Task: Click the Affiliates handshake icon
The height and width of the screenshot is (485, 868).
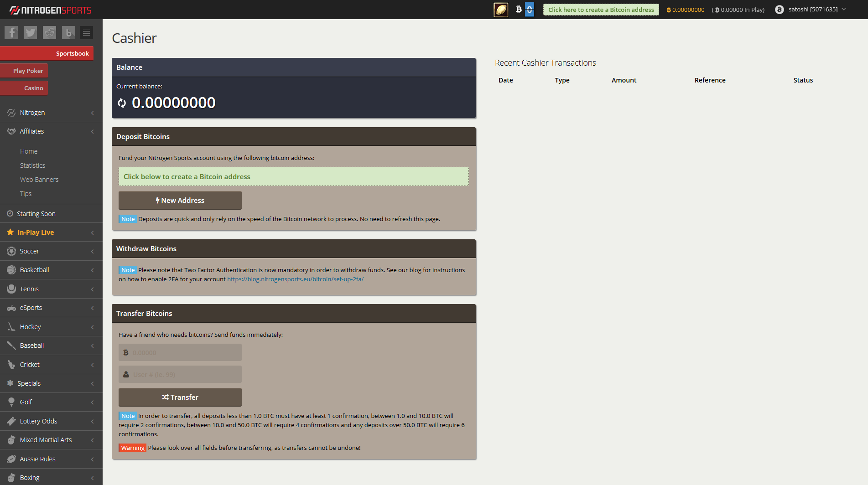Action: pos(11,131)
